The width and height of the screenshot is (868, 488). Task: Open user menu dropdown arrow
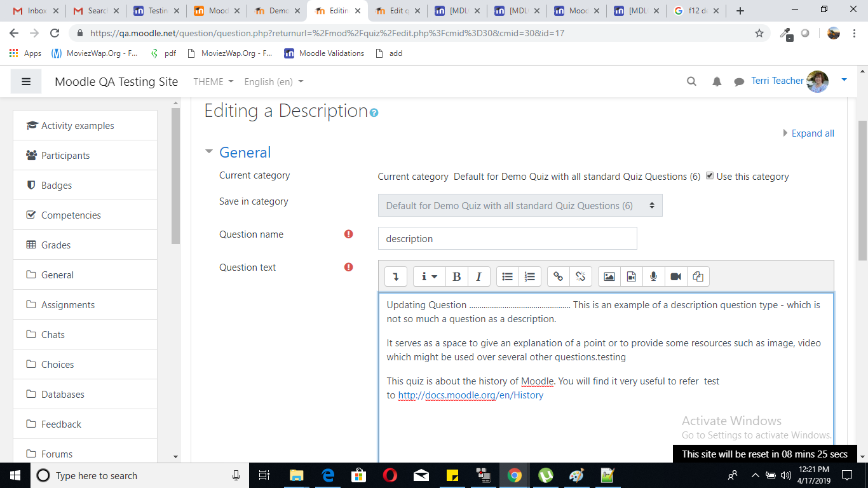(844, 80)
